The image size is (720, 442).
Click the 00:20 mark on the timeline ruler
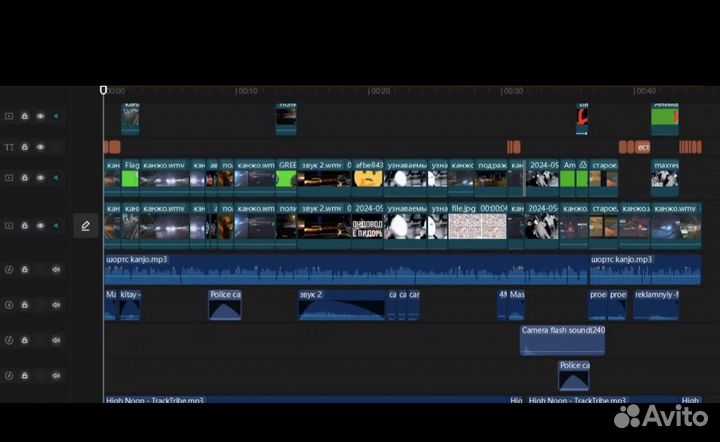pos(378,91)
